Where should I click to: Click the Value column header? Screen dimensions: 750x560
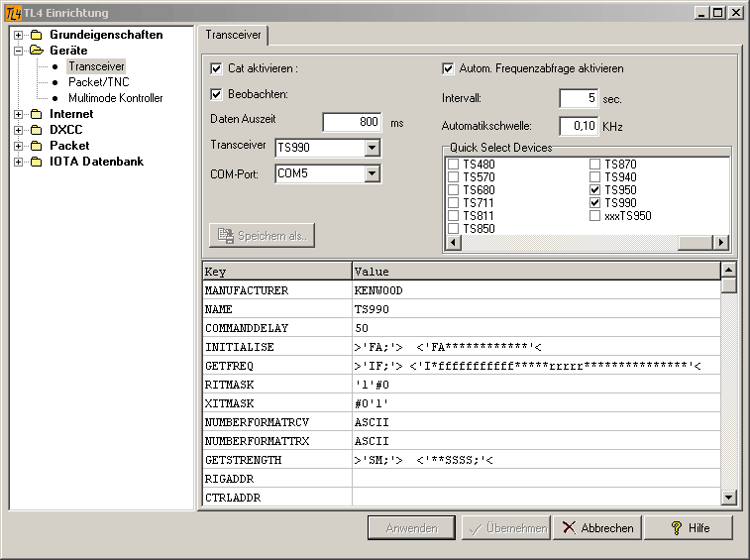click(536, 272)
